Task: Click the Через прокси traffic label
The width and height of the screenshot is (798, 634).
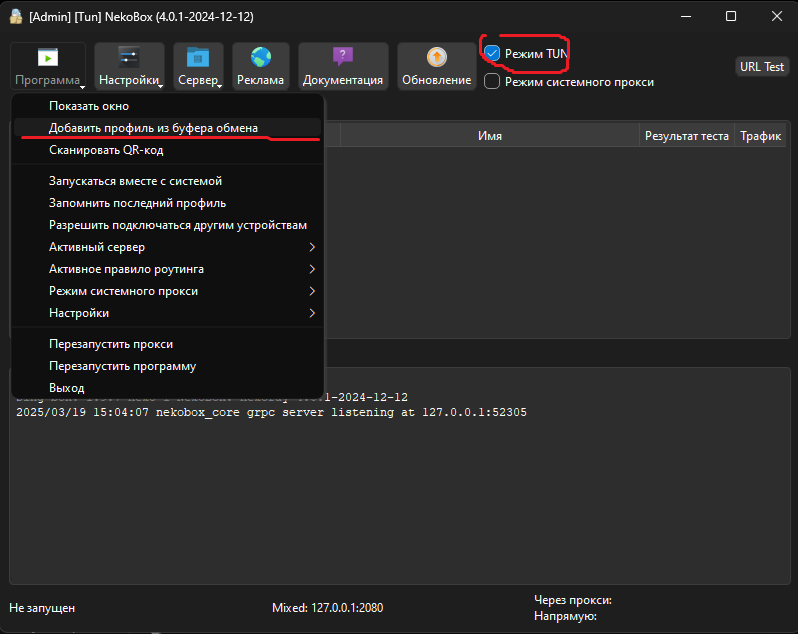Action: 573,600
